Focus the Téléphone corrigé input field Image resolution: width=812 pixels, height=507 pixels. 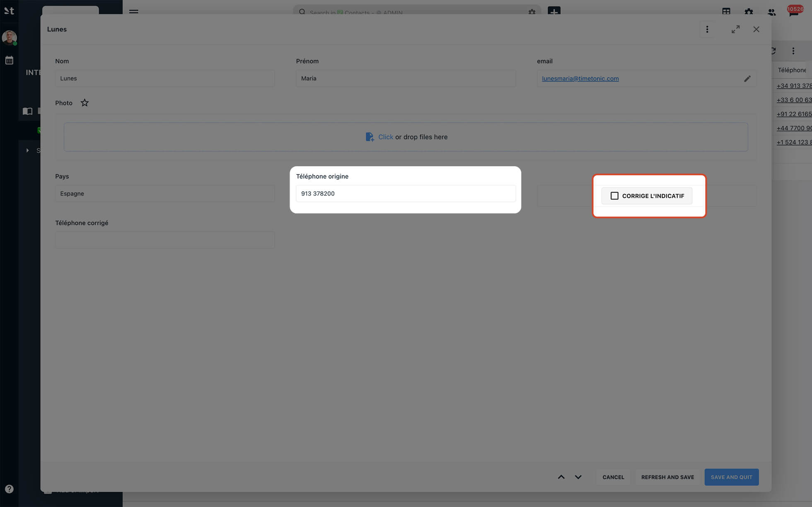(x=164, y=240)
